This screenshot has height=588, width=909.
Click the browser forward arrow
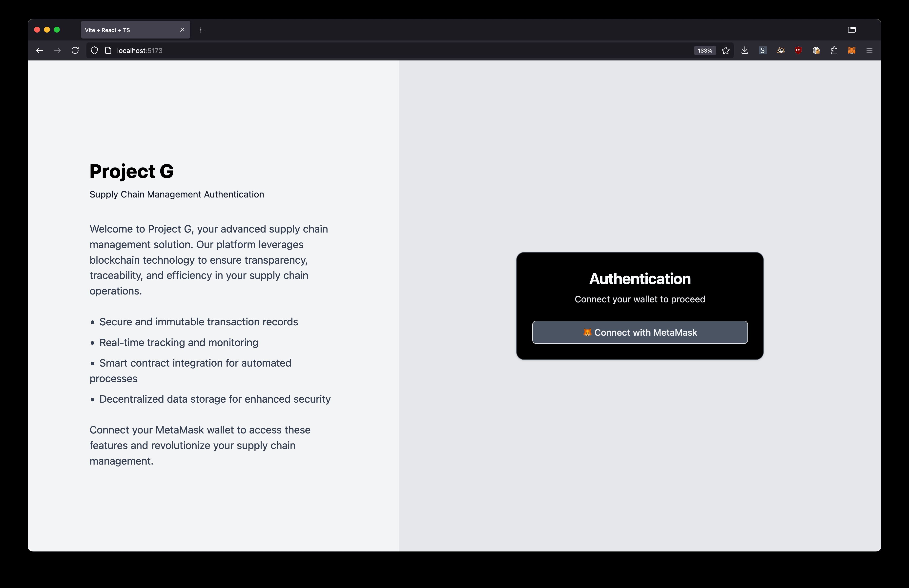point(57,51)
